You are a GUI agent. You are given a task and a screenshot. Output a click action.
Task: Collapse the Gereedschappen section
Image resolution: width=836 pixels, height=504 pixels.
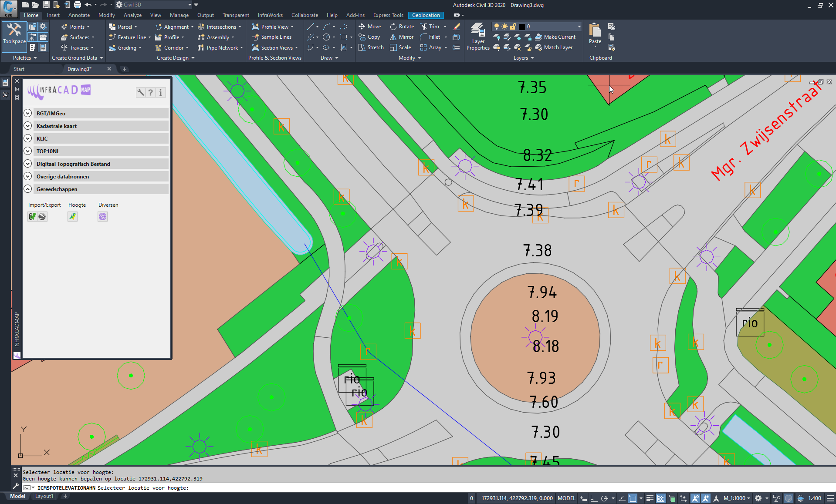pyautogui.click(x=28, y=189)
